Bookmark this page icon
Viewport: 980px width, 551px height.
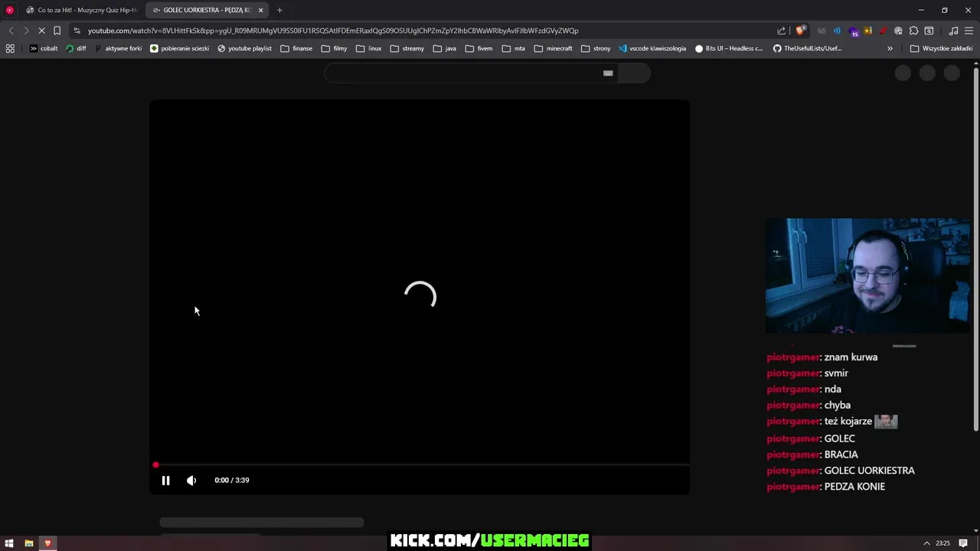[57, 31]
